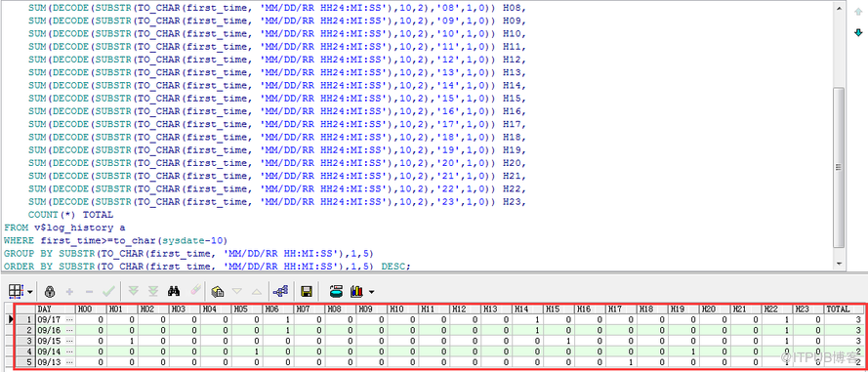The image size is (868, 372).
Task: Expand dropdown arrow beside the grid selection icon
Action: pos(30,291)
